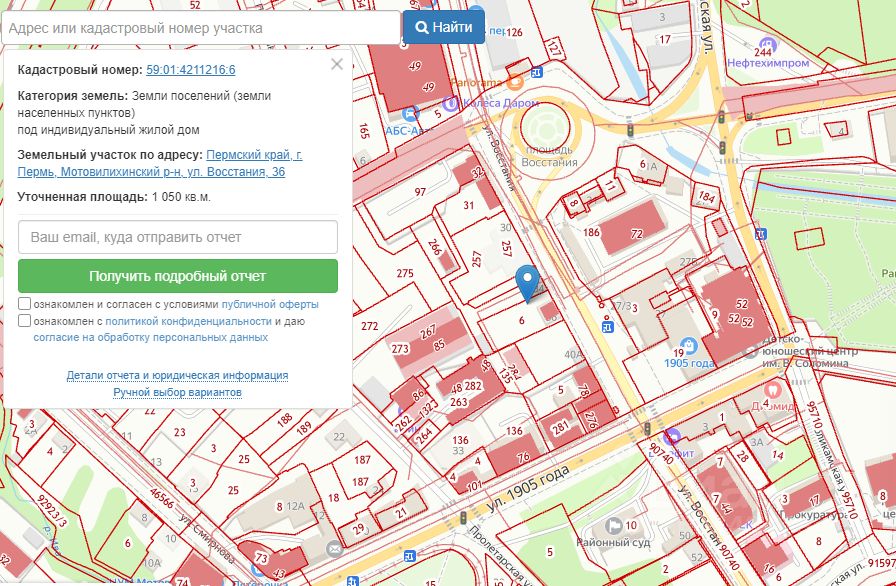Click the Ручной выбор вариантов link
Screen dimensions: 896x586
[x=177, y=392]
